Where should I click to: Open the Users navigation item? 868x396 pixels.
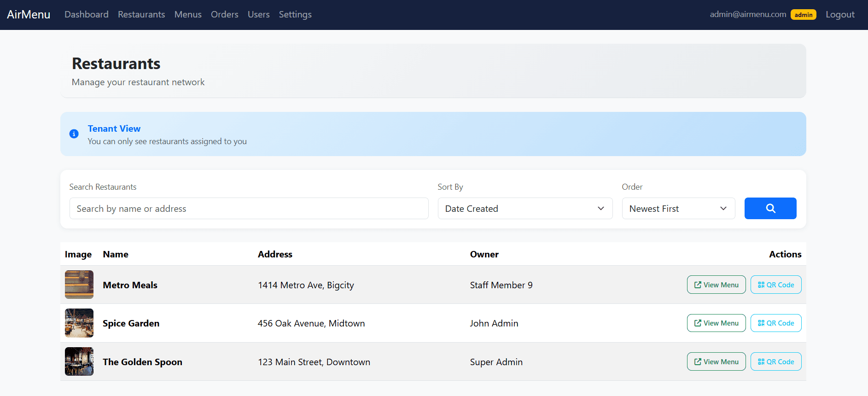point(258,15)
